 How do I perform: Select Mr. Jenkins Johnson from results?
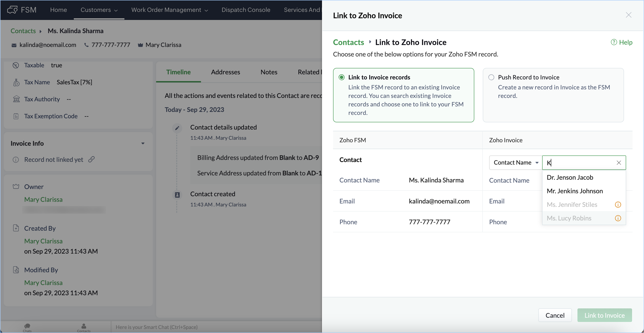584,191
